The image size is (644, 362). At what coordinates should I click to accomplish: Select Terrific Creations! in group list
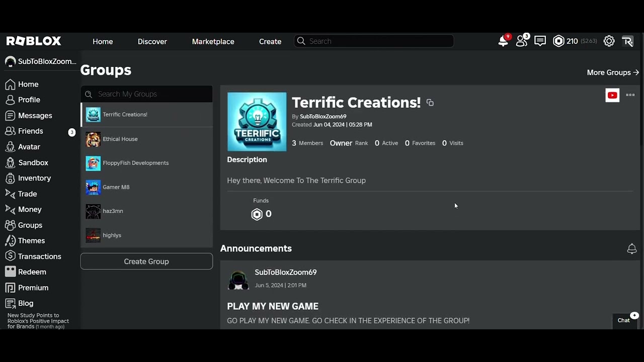pos(146,115)
